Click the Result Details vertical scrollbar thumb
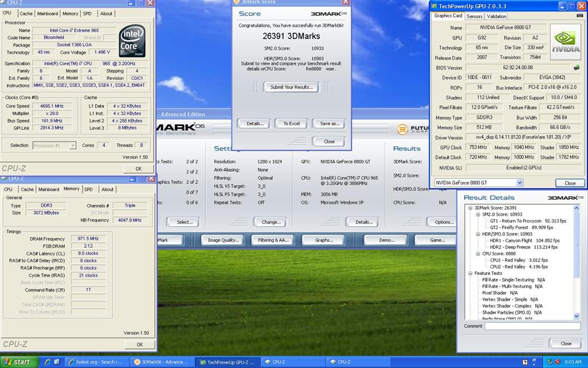Viewport: 588px width, 368px height. [x=577, y=244]
